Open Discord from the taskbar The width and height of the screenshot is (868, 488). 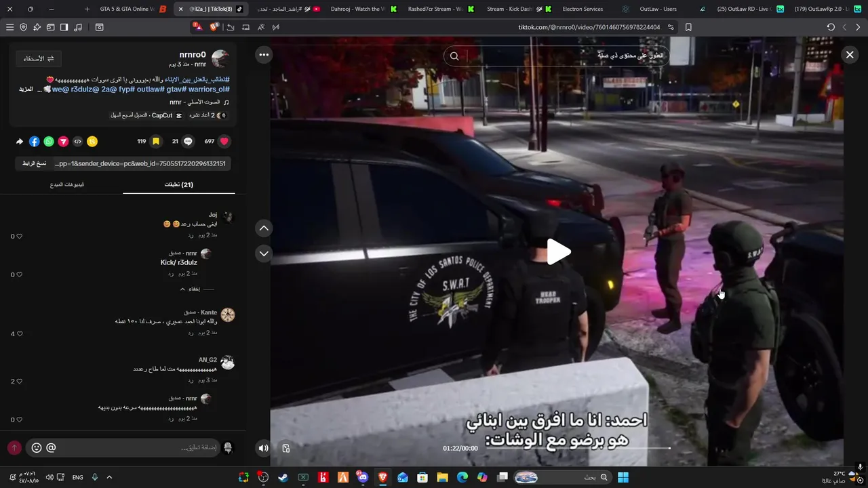pyautogui.click(x=363, y=478)
